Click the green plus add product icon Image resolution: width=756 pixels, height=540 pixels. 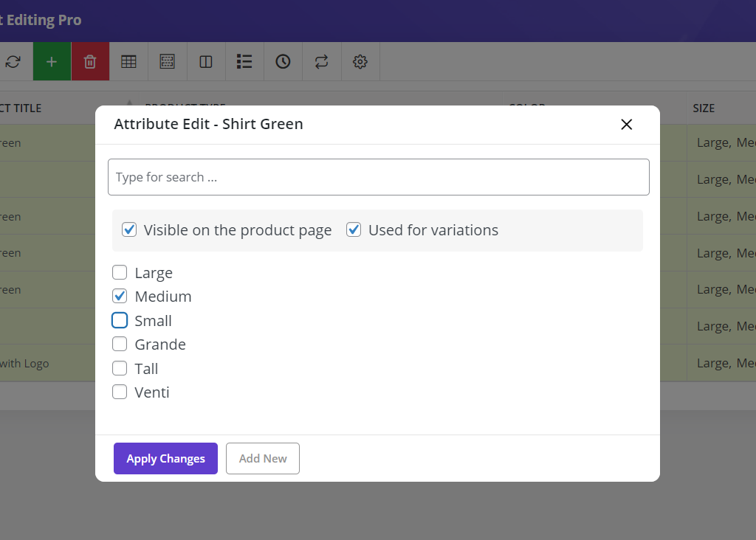tap(52, 62)
